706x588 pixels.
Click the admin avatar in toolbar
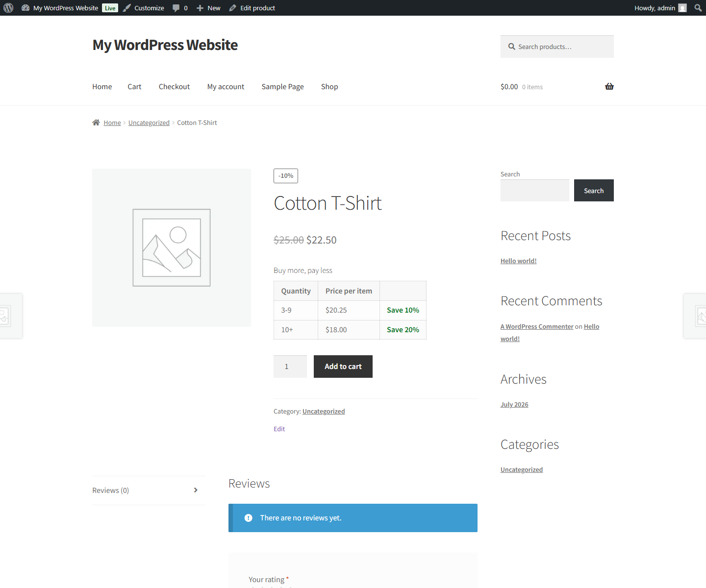coord(682,8)
